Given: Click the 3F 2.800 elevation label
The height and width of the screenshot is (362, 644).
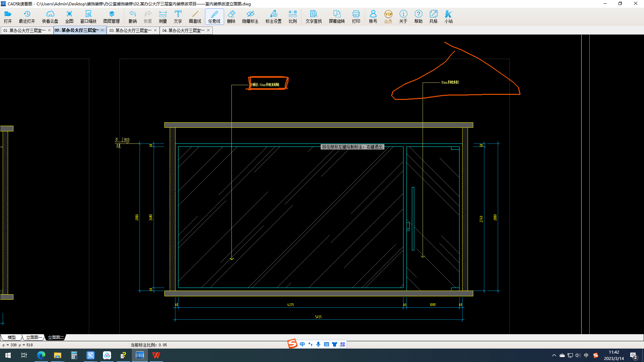Looking at the screenshot, I should pyautogui.click(x=122, y=140).
